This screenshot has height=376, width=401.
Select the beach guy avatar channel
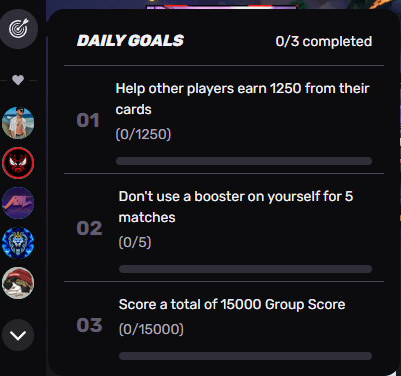point(18,123)
